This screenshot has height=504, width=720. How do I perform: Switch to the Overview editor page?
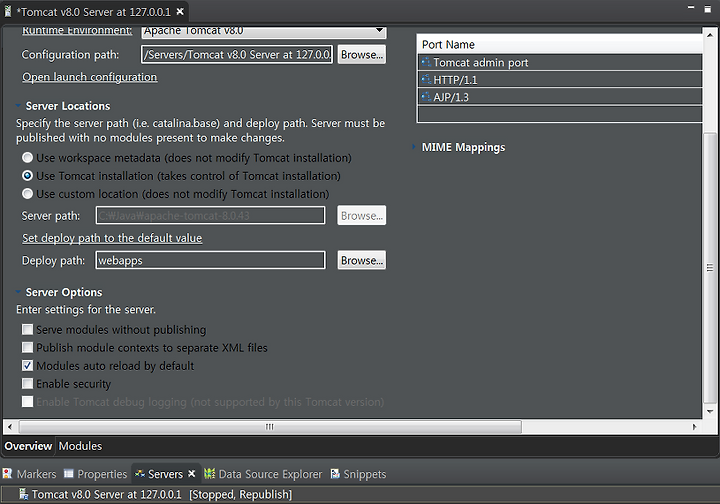tap(28, 446)
